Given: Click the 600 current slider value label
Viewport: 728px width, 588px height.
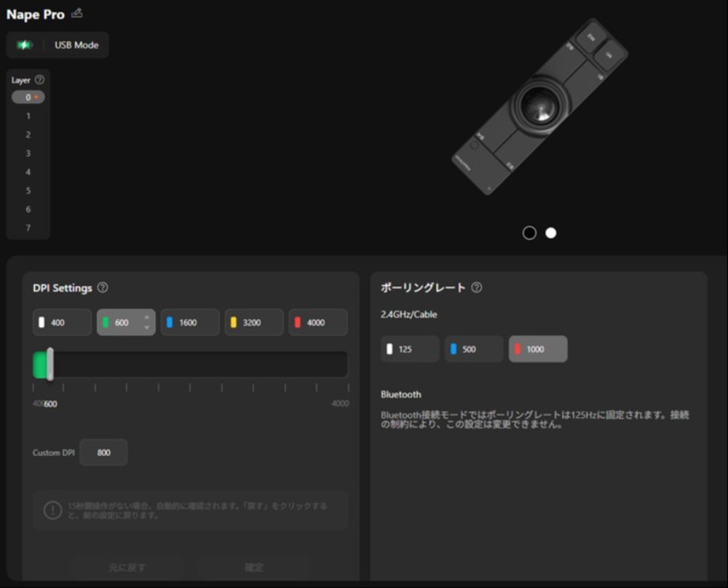Looking at the screenshot, I should 51,404.
